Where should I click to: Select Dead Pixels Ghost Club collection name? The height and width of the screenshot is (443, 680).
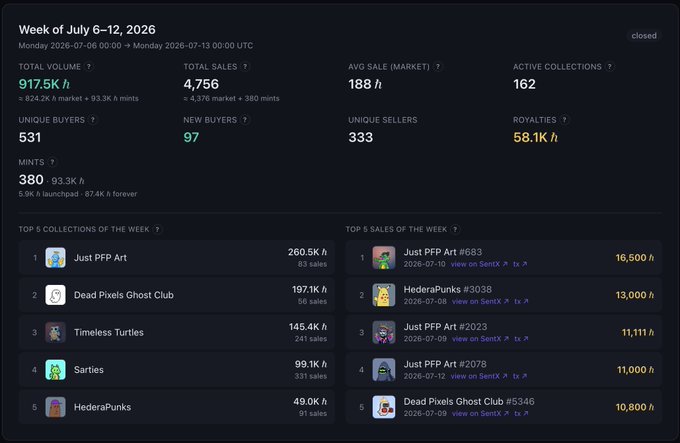coord(124,295)
